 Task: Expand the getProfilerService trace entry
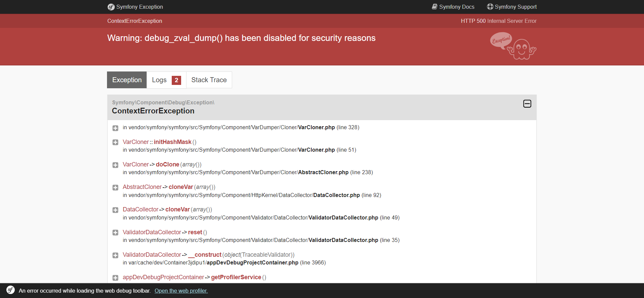point(115,278)
